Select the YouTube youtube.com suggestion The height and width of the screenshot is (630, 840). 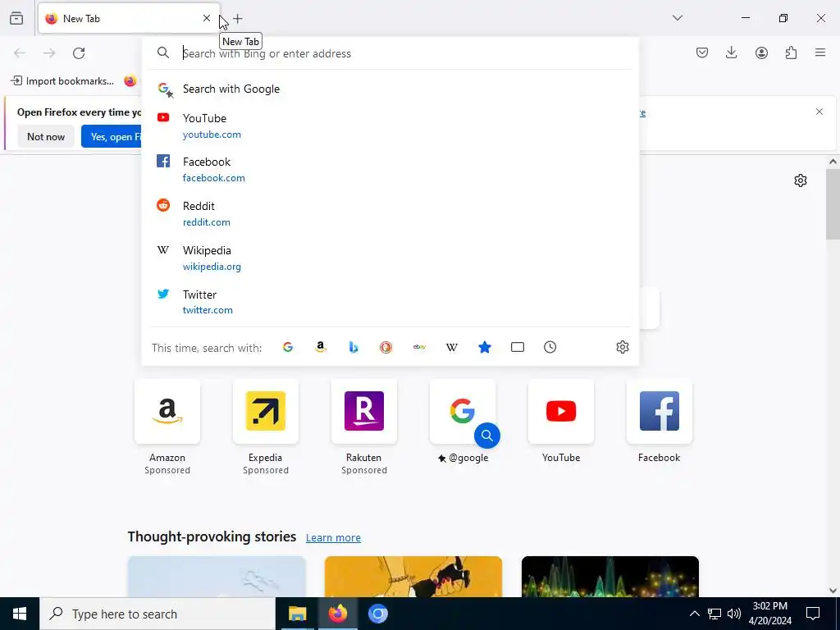(x=391, y=126)
